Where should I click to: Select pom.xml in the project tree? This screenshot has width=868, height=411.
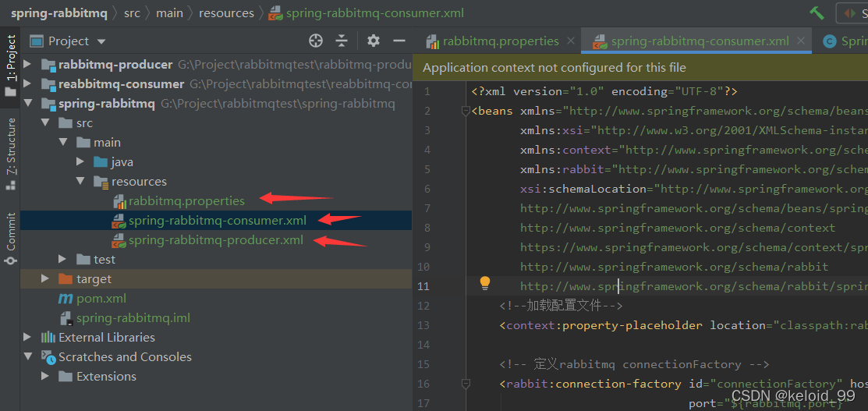[101, 299]
